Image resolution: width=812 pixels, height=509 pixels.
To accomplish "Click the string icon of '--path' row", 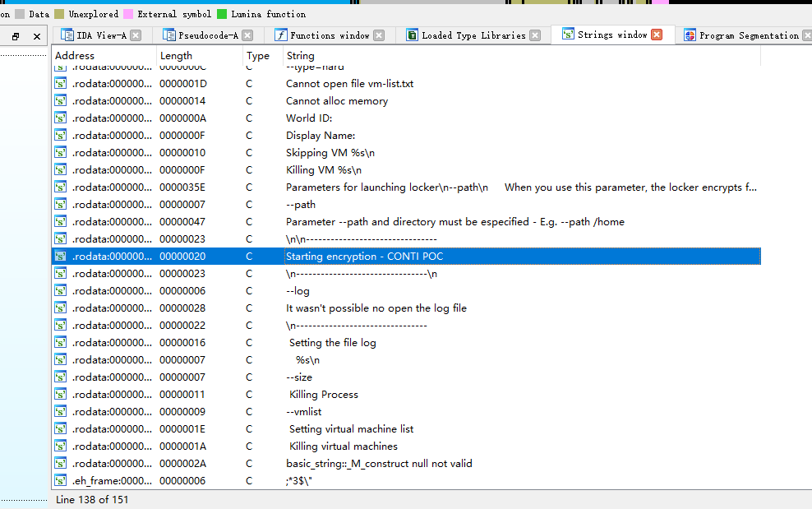I will 61,204.
